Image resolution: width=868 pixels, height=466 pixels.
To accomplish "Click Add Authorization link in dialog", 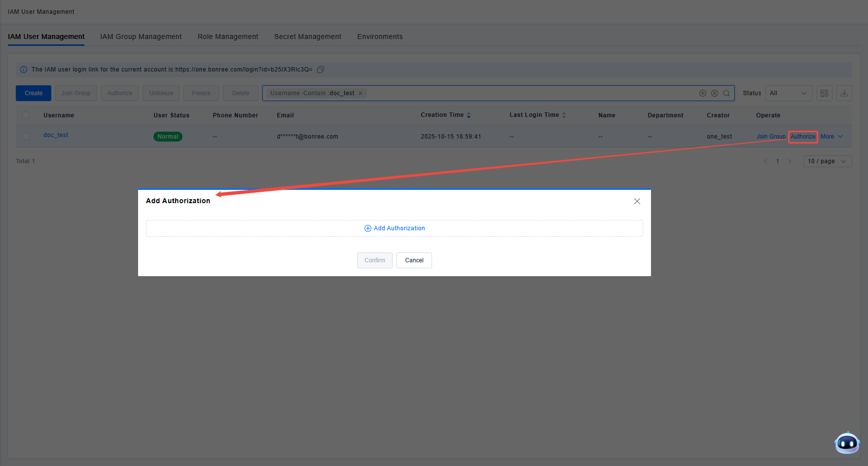I will point(395,228).
